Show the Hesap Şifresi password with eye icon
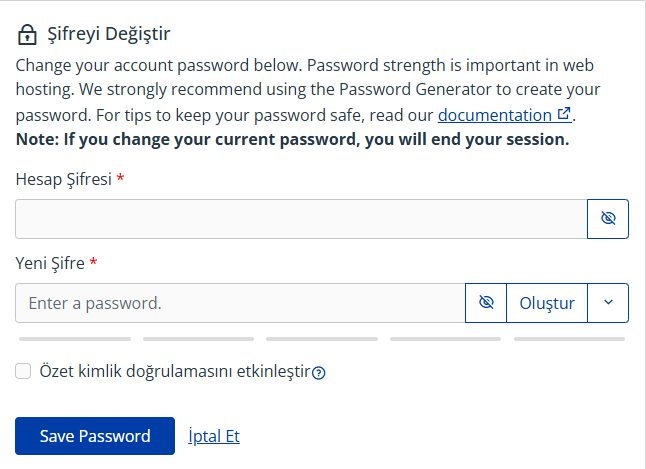646x469 pixels. pyautogui.click(x=608, y=219)
